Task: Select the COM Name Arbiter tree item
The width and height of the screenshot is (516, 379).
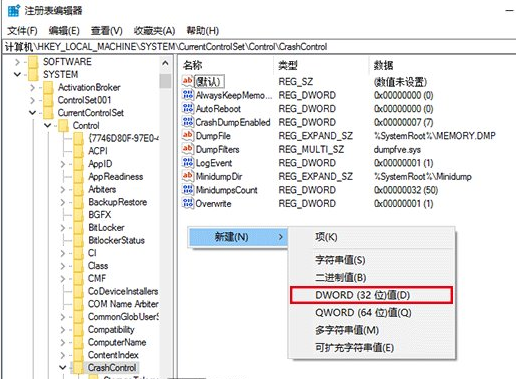Action: click(123, 304)
